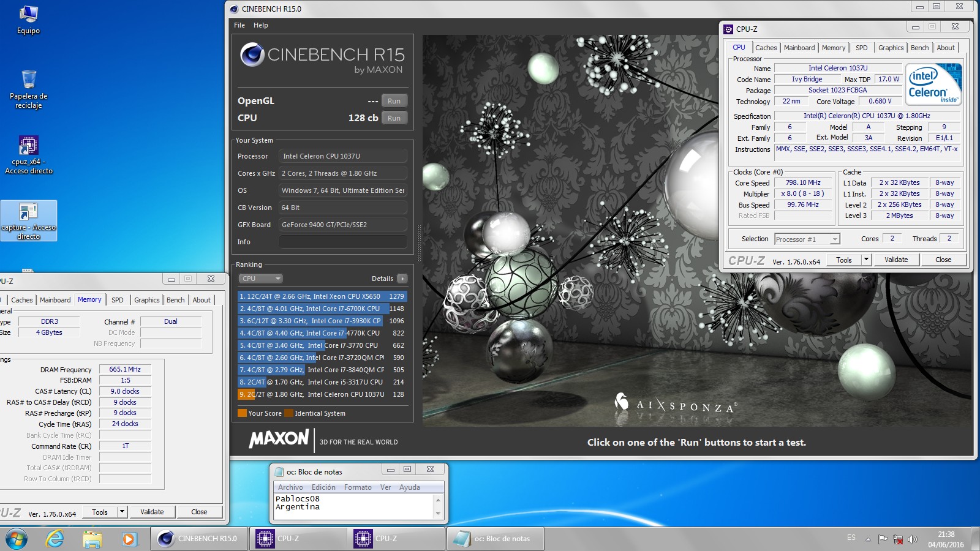
Task: Open Windows Media Player from taskbar
Action: (129, 539)
